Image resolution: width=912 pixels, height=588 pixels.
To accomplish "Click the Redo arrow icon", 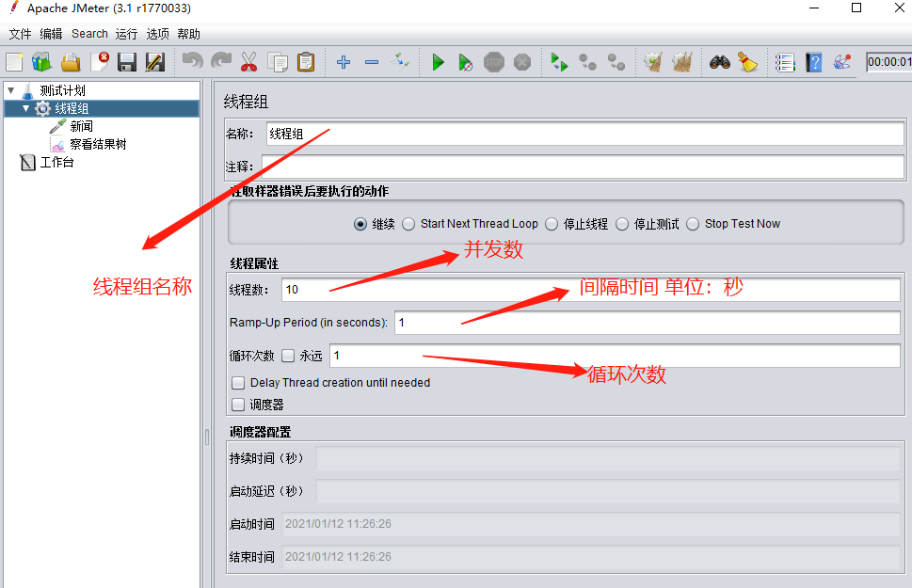I will click(x=221, y=61).
